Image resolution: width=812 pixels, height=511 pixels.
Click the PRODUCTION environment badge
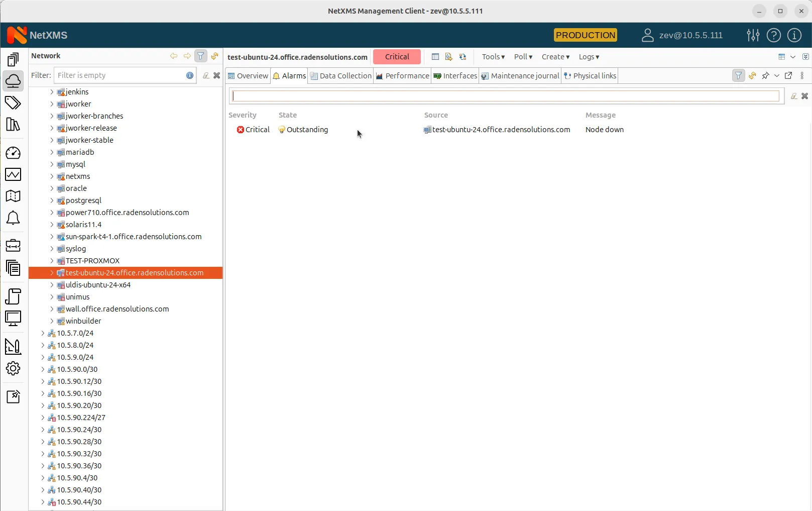585,35
